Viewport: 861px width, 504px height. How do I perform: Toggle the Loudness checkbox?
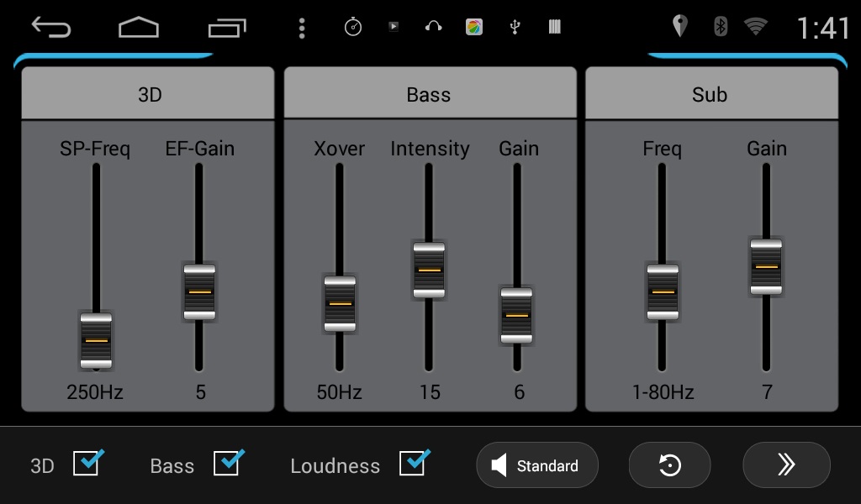[413, 464]
